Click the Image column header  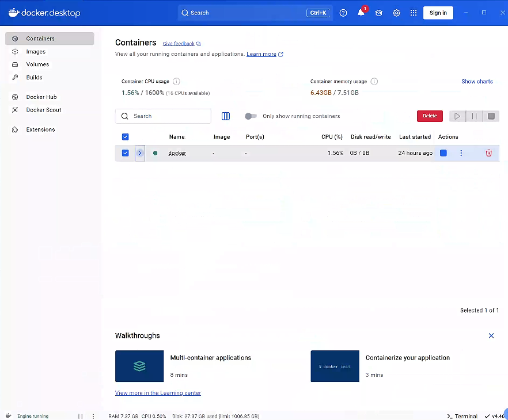(x=222, y=137)
